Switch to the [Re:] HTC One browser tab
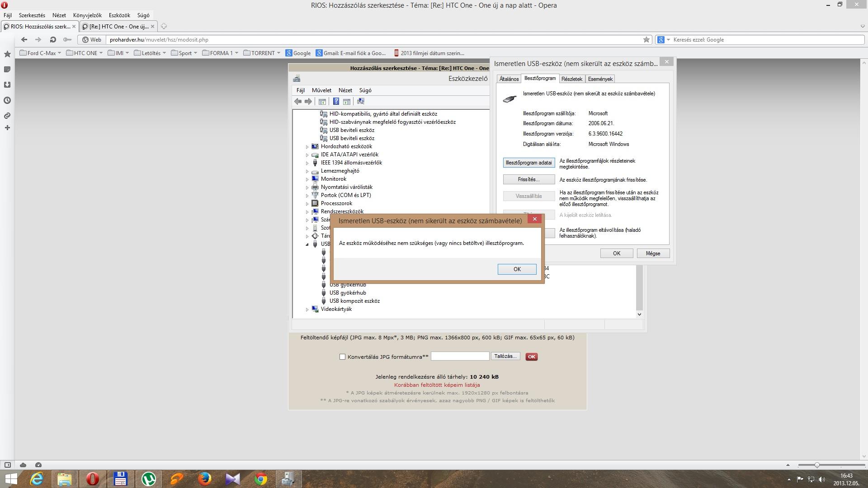The width and height of the screenshot is (868, 488). point(118,27)
